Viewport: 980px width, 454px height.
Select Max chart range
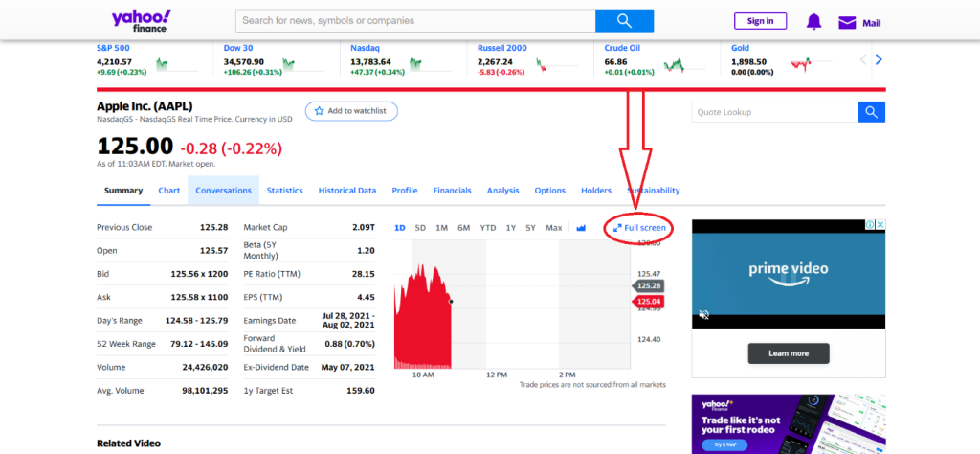point(554,228)
